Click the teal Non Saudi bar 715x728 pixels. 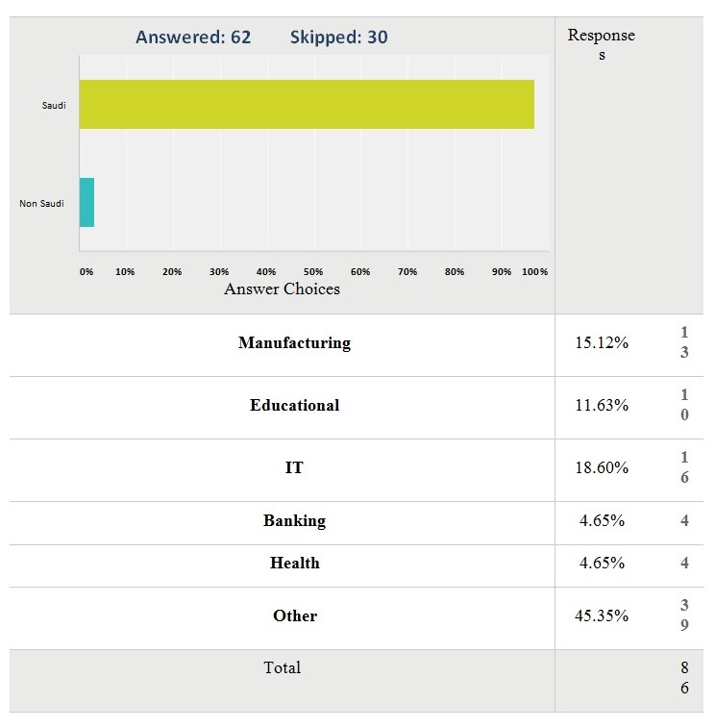(86, 202)
